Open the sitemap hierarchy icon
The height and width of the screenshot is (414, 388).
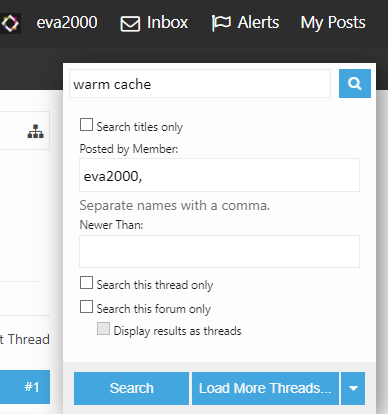(x=36, y=131)
